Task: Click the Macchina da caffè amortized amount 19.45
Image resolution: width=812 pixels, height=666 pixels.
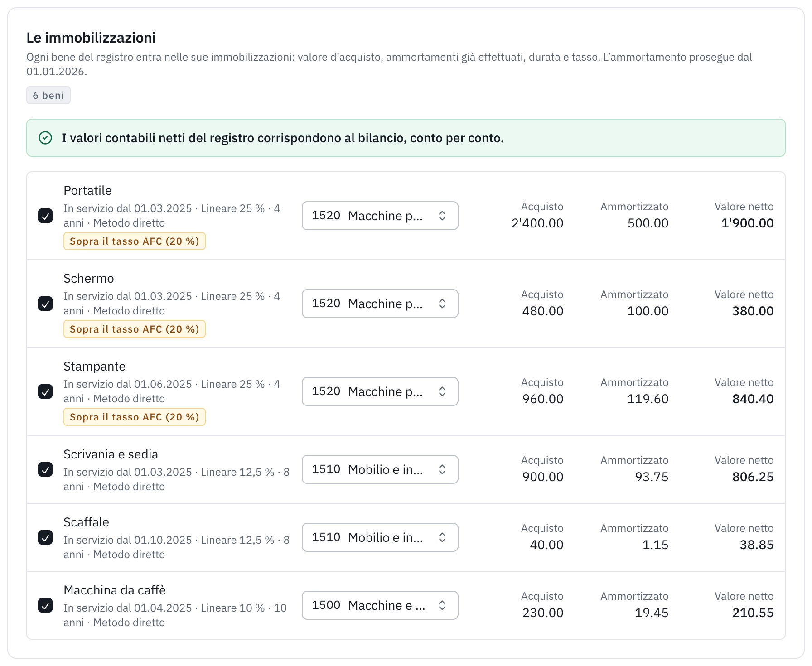Action: [x=652, y=613]
